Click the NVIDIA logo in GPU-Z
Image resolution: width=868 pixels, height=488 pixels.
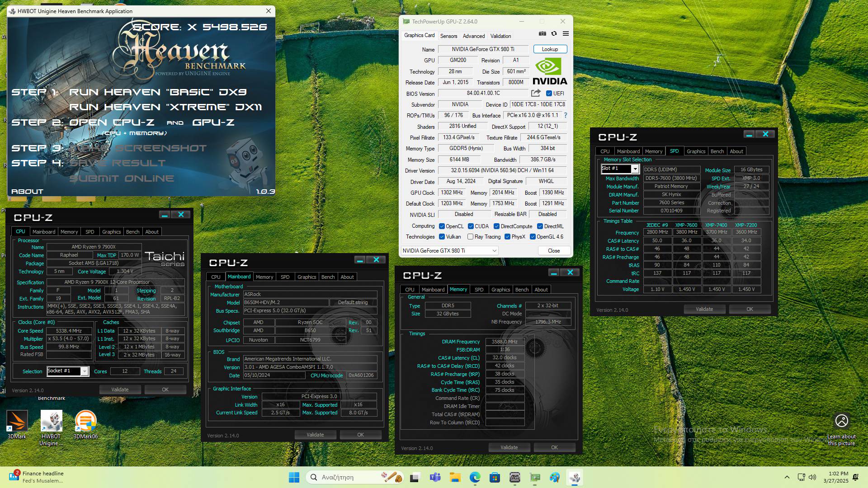[550, 71]
